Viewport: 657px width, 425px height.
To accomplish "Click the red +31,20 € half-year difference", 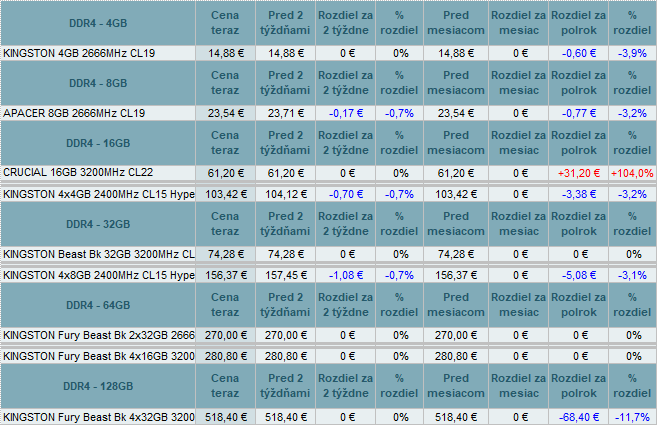I will pos(580,173).
